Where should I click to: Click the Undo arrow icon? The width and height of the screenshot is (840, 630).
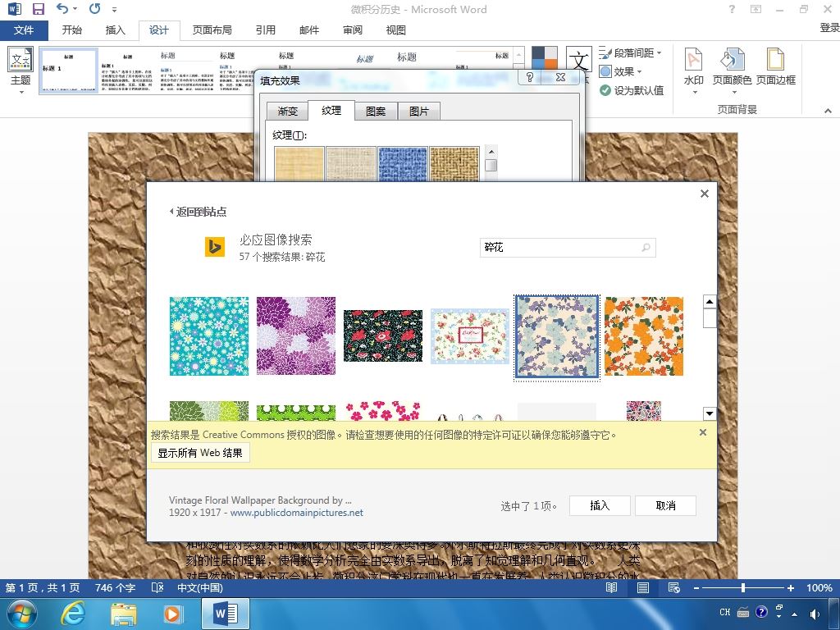click(62, 9)
